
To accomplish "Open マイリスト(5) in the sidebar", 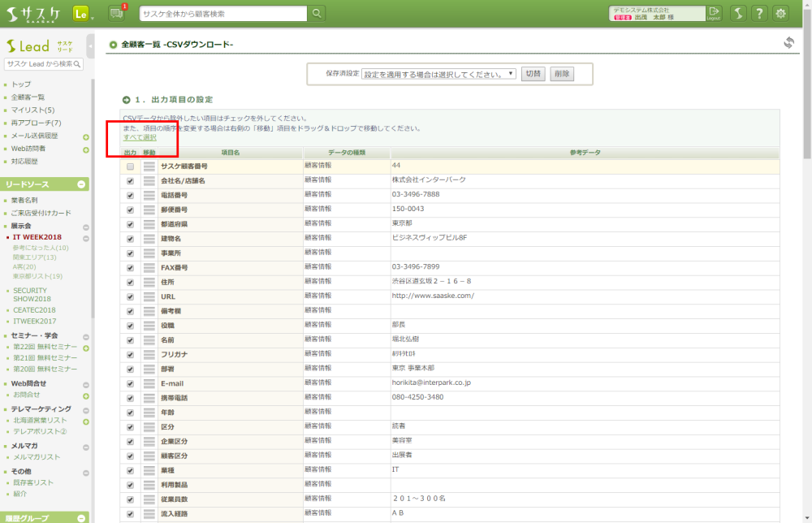I will tap(32, 110).
